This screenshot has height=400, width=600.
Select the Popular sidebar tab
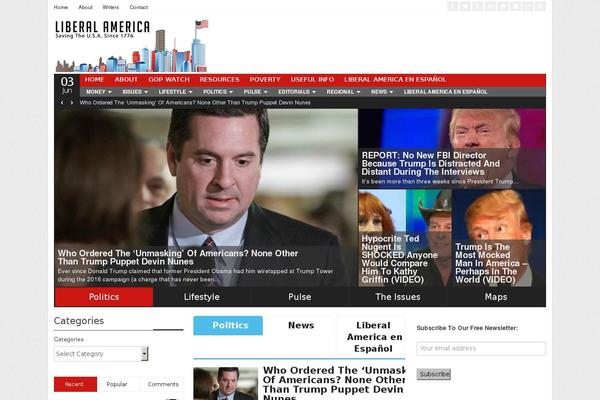(x=117, y=384)
